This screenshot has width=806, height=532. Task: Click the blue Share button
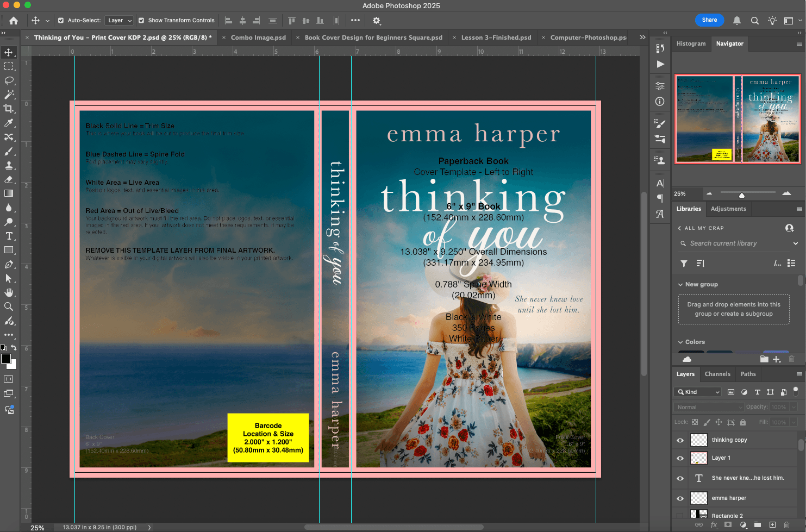(709, 20)
